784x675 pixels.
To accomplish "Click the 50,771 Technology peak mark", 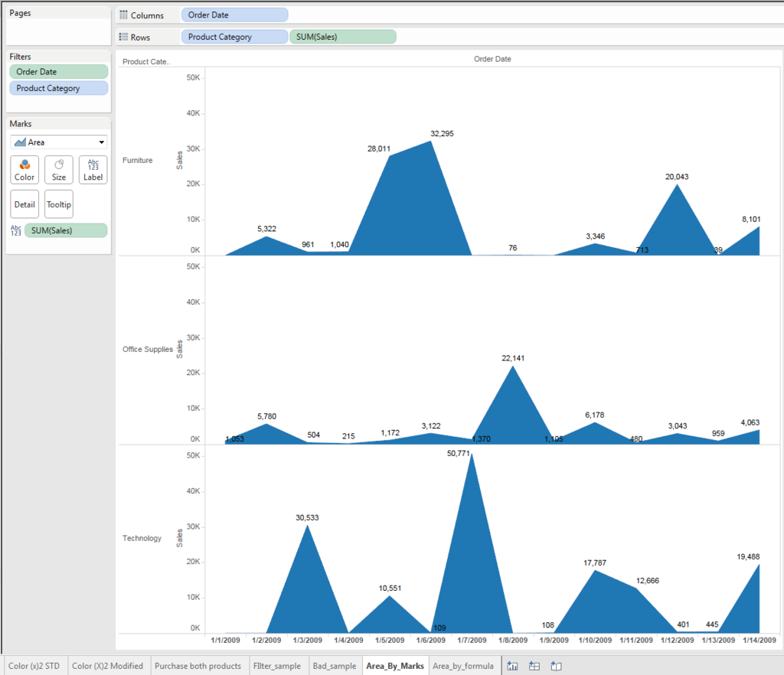I will [x=472, y=455].
